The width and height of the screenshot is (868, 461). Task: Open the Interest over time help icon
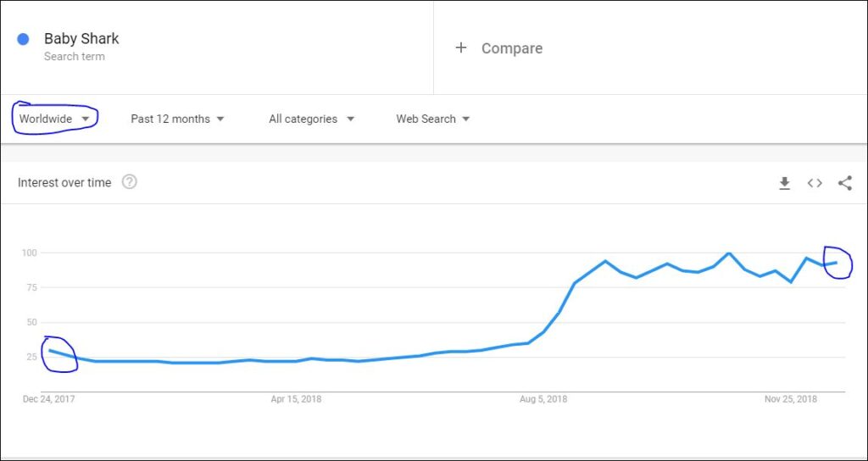pyautogui.click(x=129, y=182)
